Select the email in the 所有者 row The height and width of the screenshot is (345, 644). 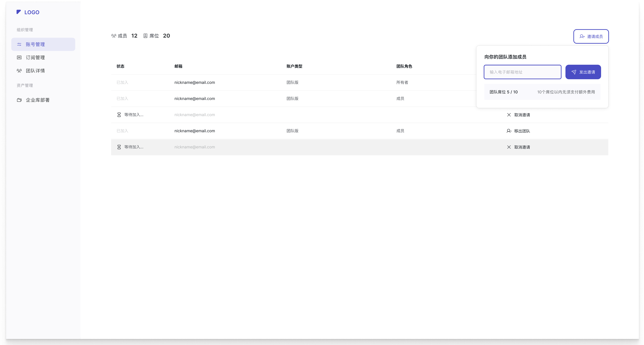pos(195,82)
